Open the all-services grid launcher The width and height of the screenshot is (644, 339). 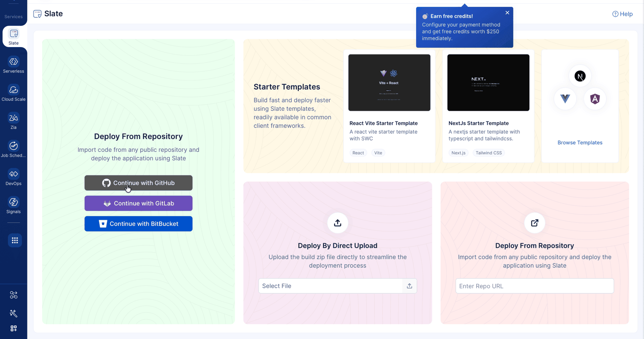click(15, 240)
